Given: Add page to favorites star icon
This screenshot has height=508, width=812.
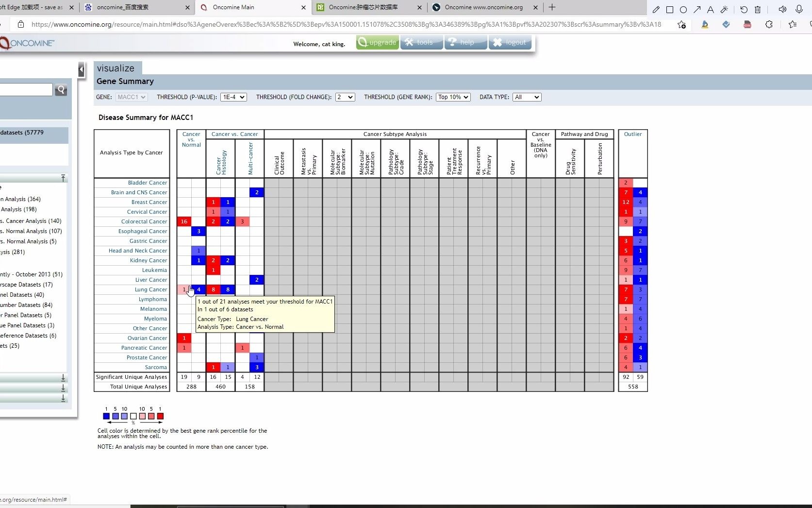Looking at the screenshot, I should 682,24.
